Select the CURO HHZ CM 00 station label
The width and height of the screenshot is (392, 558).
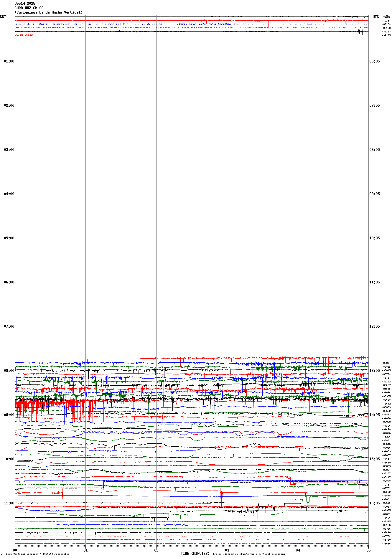[x=29, y=8]
